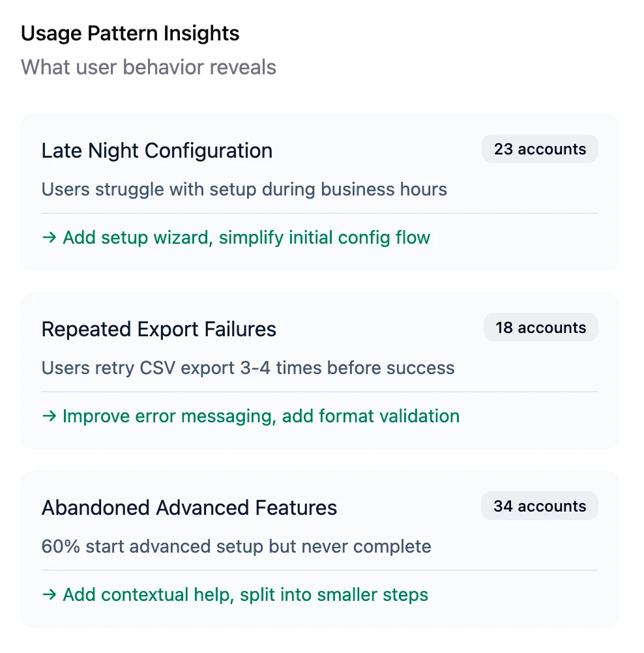This screenshot has width=644, height=653.
Task: Click the arrow icon next to contextual help recommendation
Action: (x=49, y=595)
